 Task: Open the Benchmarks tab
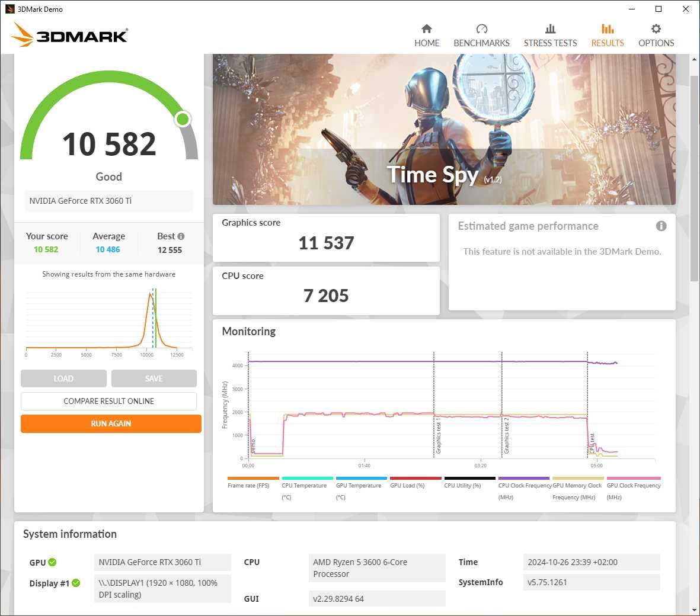point(481,36)
